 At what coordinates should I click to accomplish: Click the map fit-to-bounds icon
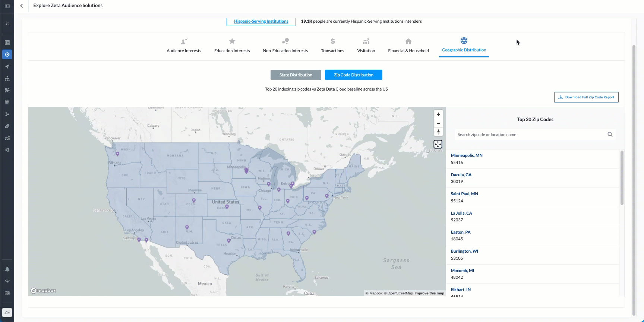click(438, 144)
